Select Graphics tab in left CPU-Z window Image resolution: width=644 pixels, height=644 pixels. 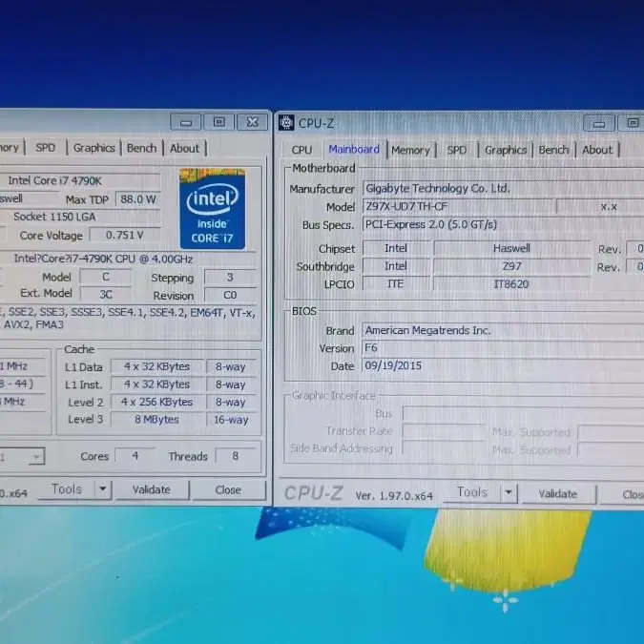pyautogui.click(x=94, y=148)
